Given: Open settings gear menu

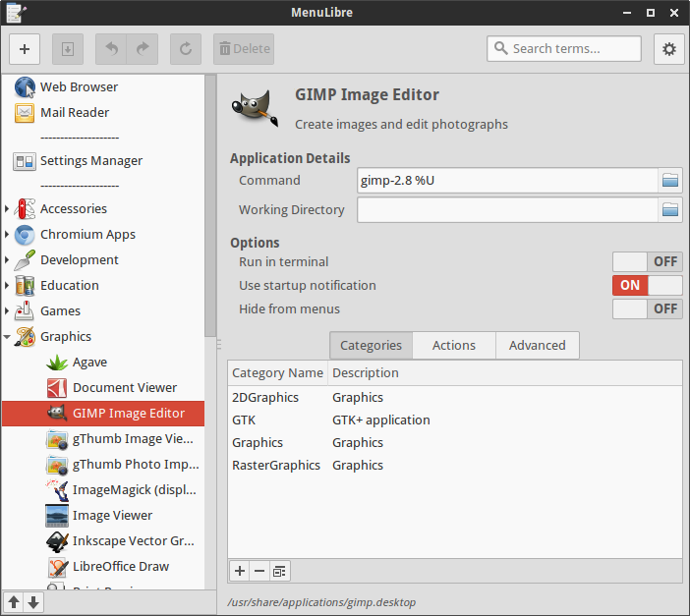Looking at the screenshot, I should coord(669,49).
